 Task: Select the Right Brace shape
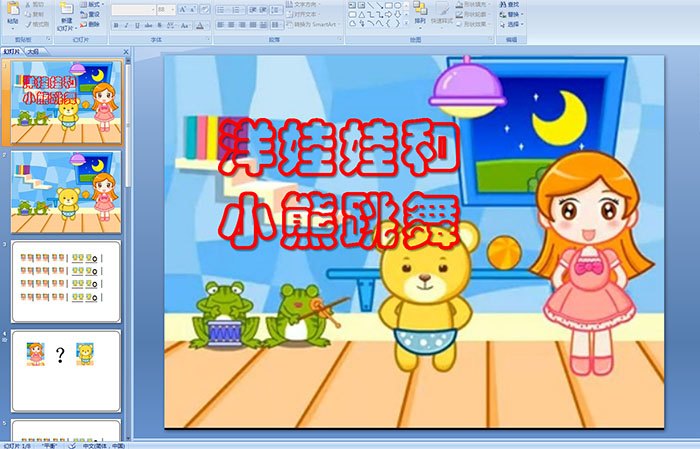(397, 24)
